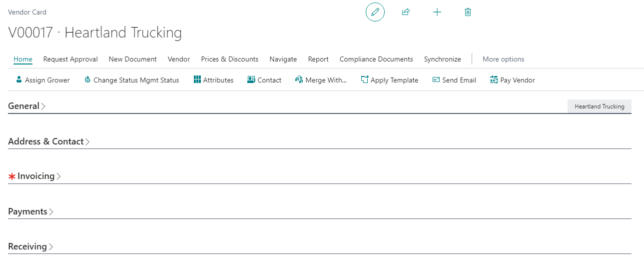Click the Assign Grower action
Image resolution: width=644 pixels, height=258 pixels.
(x=42, y=80)
